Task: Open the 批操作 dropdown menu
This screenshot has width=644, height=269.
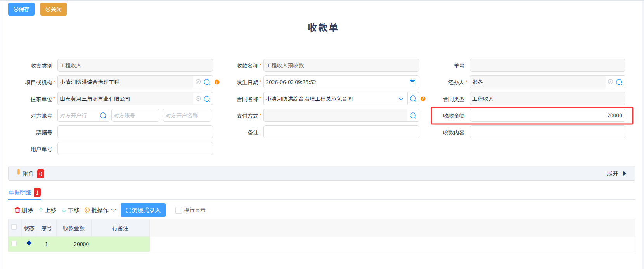Action: pos(100,210)
